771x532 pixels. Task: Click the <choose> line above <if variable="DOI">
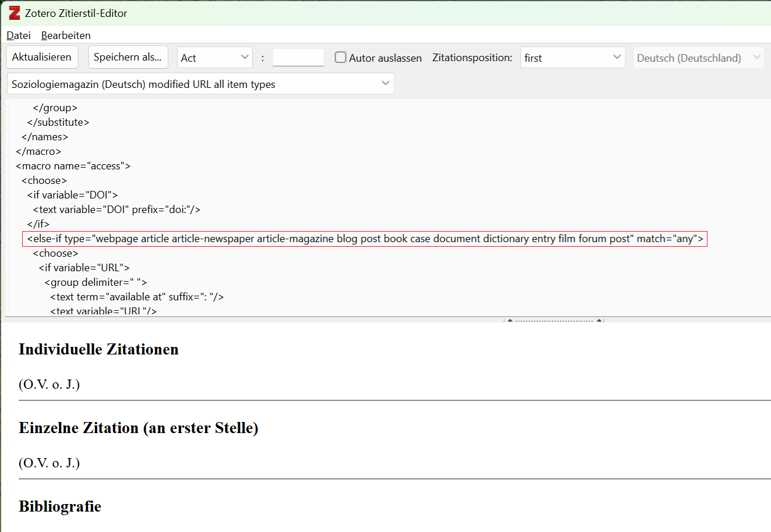[x=44, y=180]
